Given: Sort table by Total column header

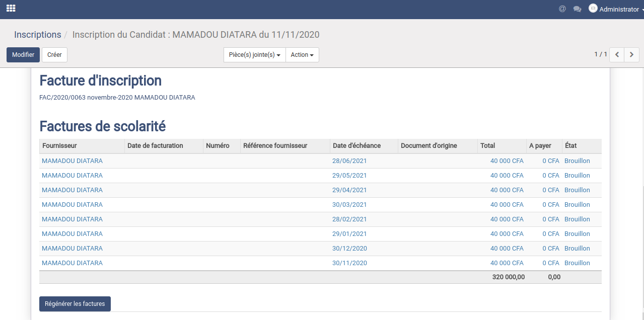Looking at the screenshot, I should point(487,146).
